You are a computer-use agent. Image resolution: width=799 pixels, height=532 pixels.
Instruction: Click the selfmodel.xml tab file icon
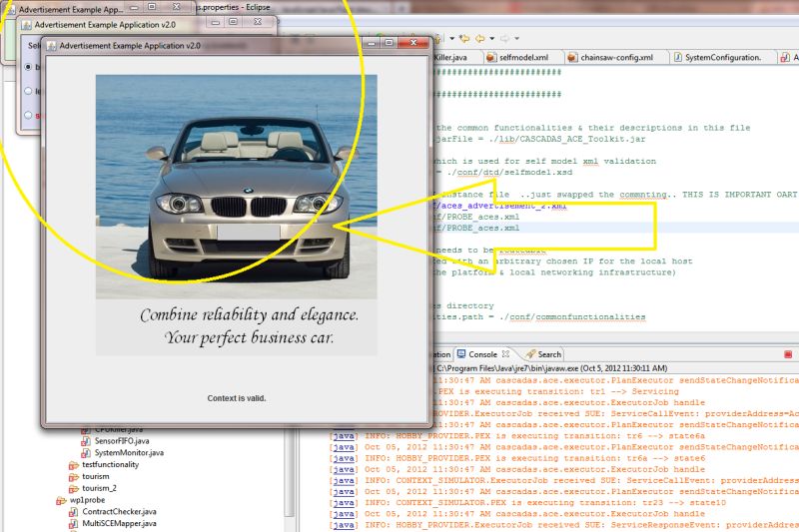click(x=490, y=58)
